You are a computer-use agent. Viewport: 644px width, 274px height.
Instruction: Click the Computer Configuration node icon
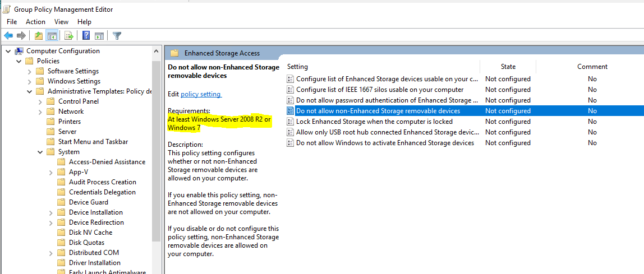coord(19,51)
